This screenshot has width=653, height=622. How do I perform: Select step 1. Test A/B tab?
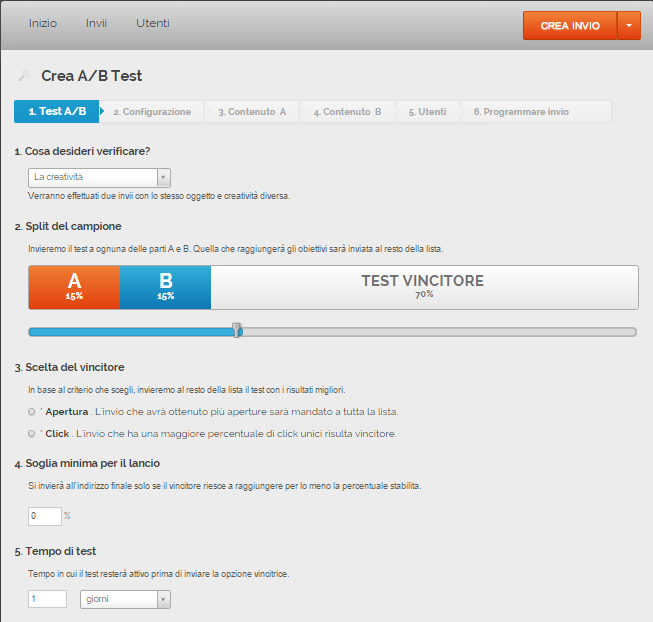point(57,112)
